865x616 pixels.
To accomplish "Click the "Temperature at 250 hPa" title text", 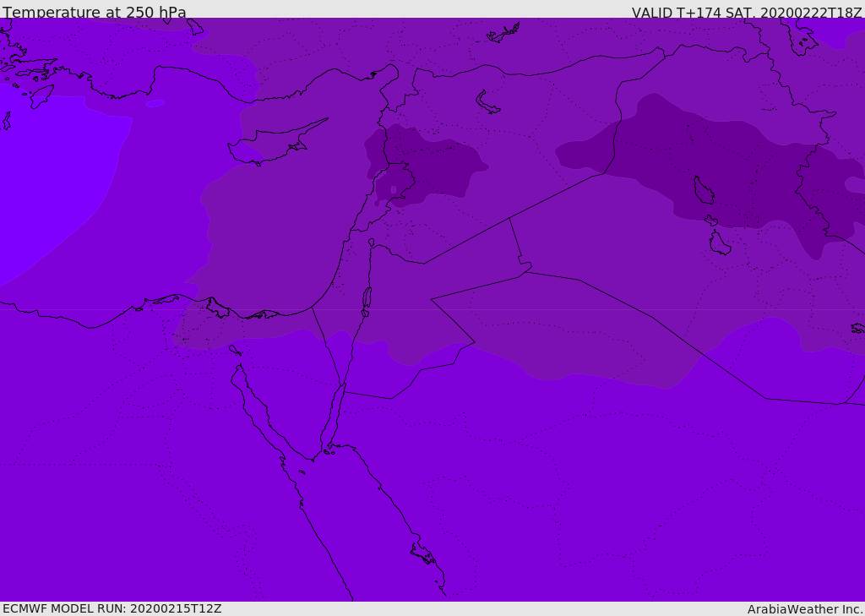I will 95,13.
